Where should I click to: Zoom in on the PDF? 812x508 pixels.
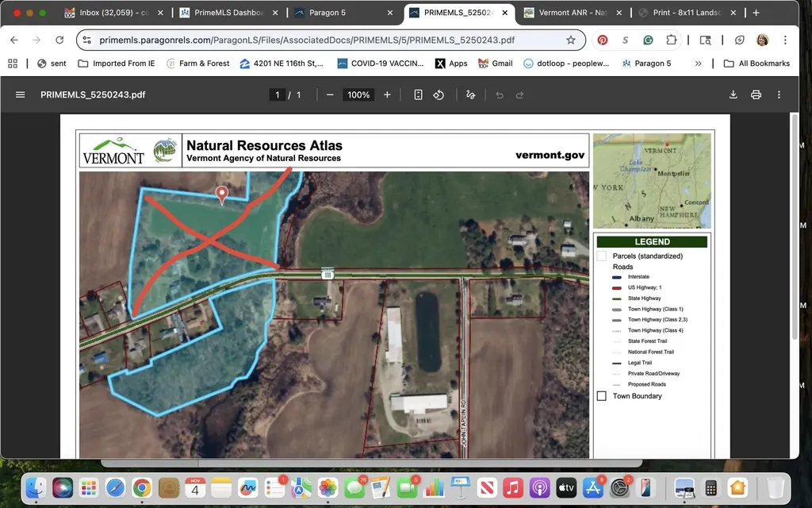click(x=387, y=94)
